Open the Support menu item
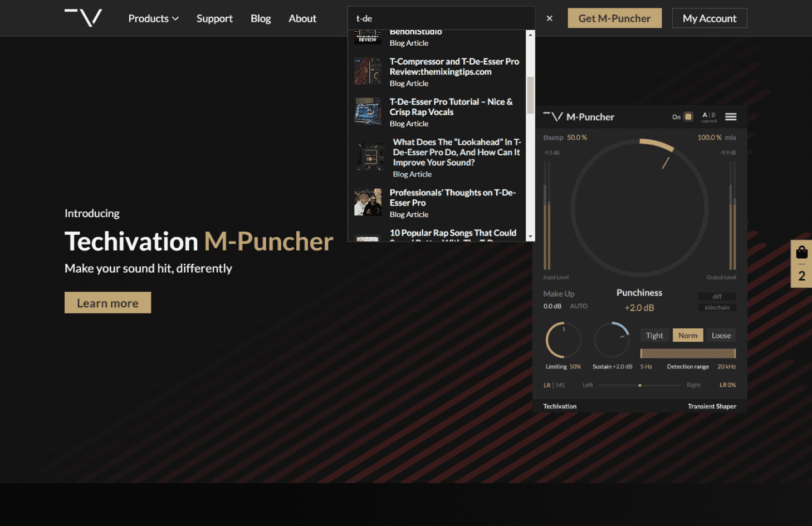812x526 pixels. pos(214,18)
